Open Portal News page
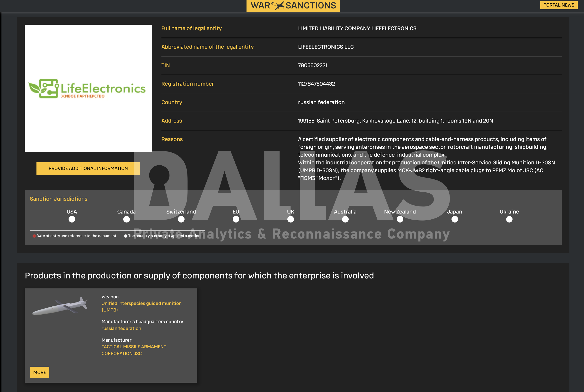The image size is (584, 392). [x=558, y=5]
